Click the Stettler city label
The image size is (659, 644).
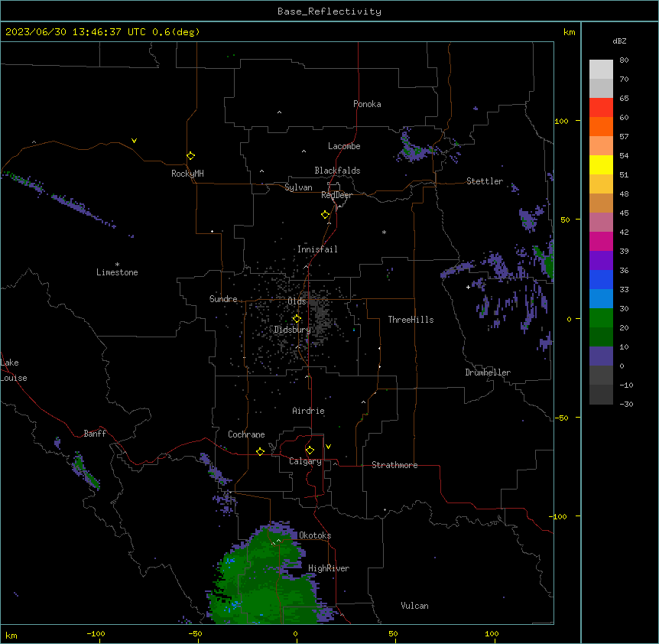point(485,181)
